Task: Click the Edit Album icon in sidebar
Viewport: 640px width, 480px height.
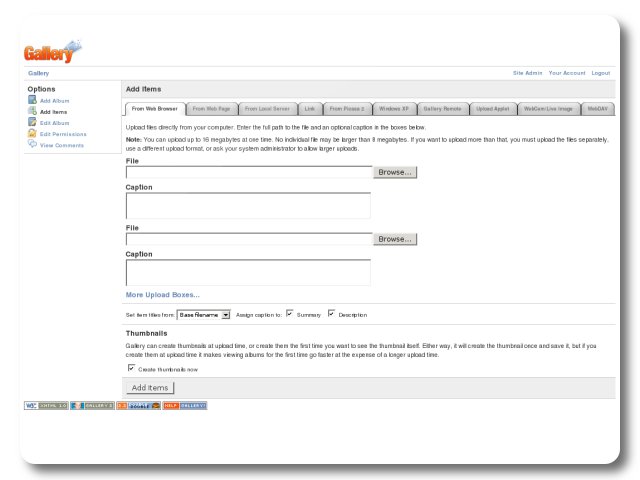Action: pyautogui.click(x=32, y=123)
